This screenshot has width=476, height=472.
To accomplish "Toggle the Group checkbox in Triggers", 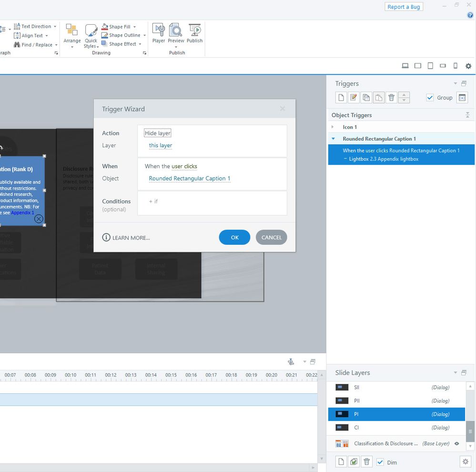I will point(430,98).
